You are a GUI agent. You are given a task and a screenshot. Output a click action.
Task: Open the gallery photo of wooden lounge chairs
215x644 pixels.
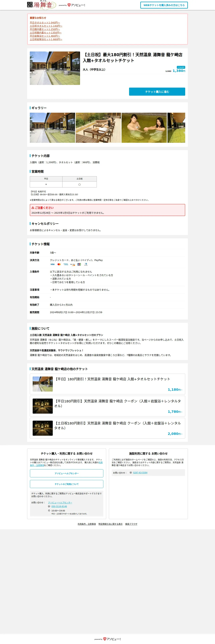[98, 128]
